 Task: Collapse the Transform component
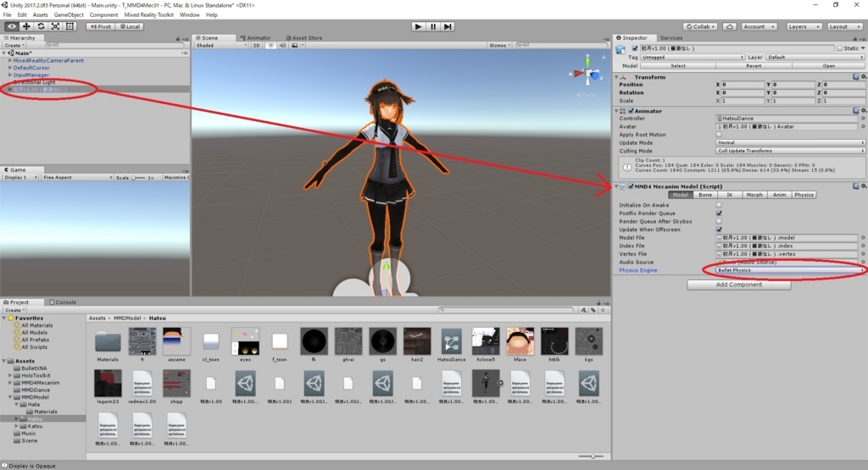pos(617,77)
